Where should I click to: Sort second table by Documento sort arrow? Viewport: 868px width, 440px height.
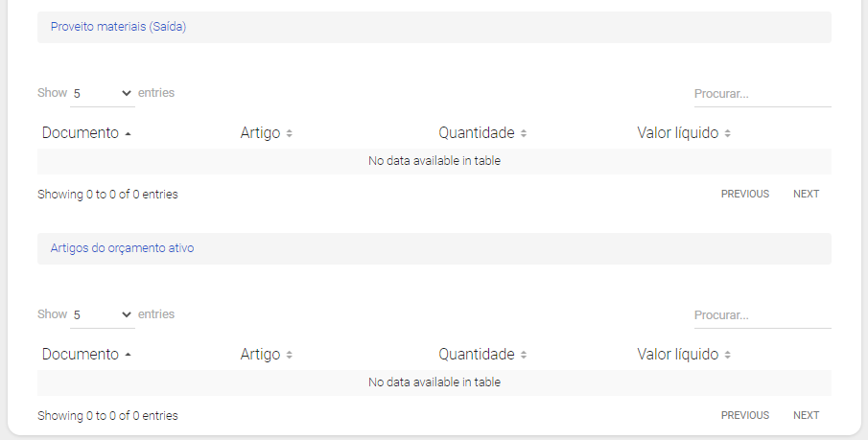click(x=129, y=355)
